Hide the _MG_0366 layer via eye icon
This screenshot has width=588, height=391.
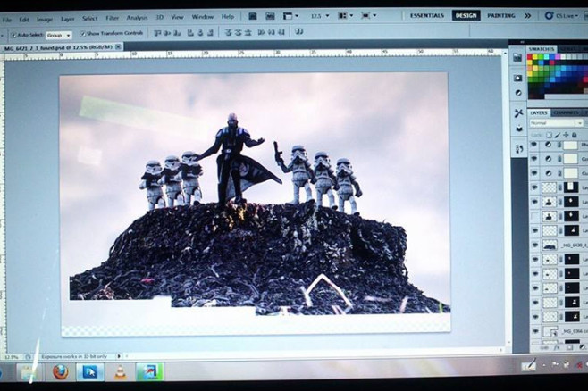[x=535, y=331]
